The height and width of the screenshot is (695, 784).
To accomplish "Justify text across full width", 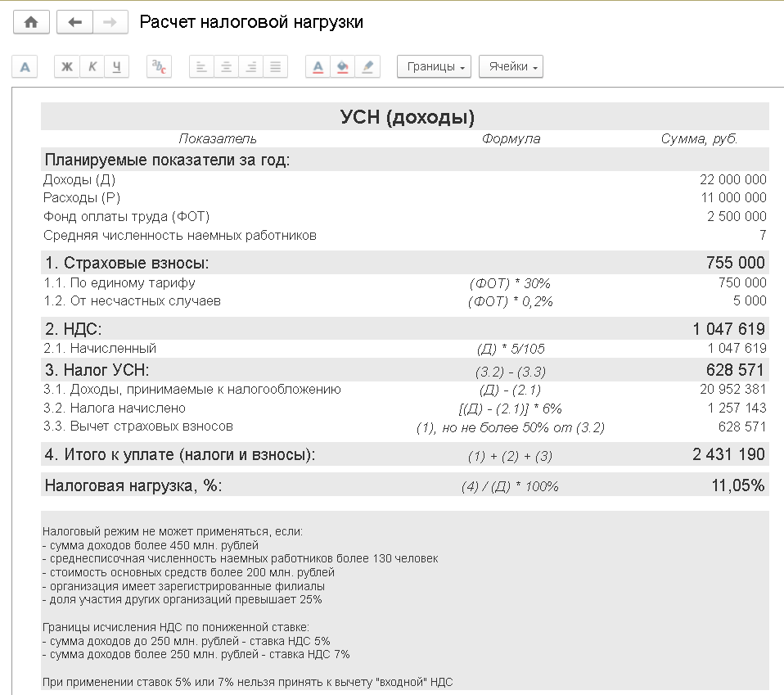I will [275, 67].
